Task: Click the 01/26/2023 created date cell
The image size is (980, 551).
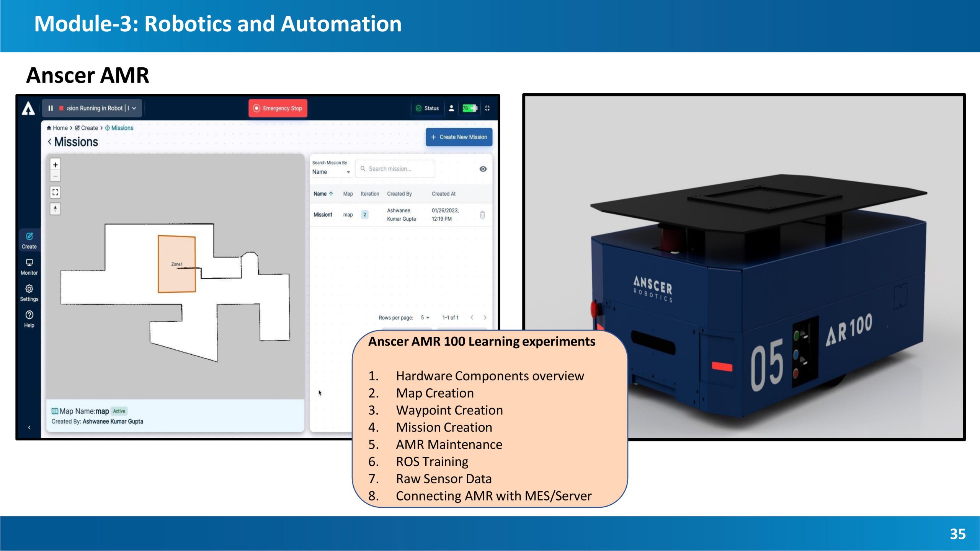Action: point(445,215)
